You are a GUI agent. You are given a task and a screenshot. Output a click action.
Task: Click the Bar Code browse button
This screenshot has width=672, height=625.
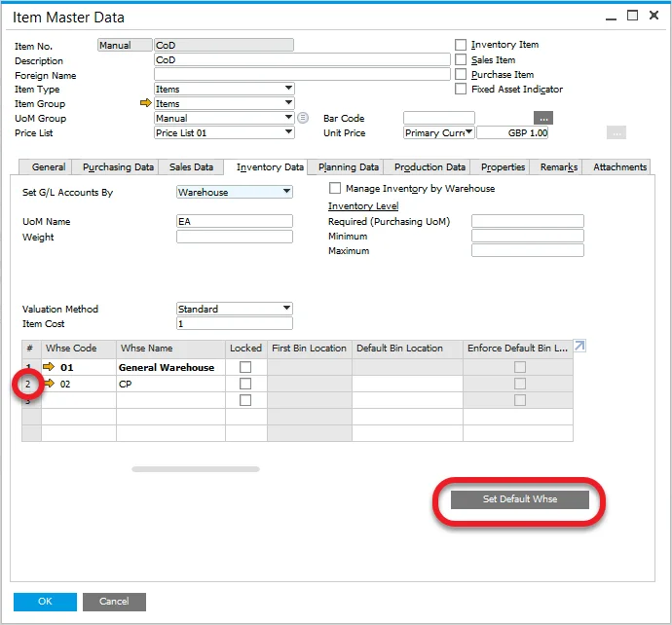[543, 119]
